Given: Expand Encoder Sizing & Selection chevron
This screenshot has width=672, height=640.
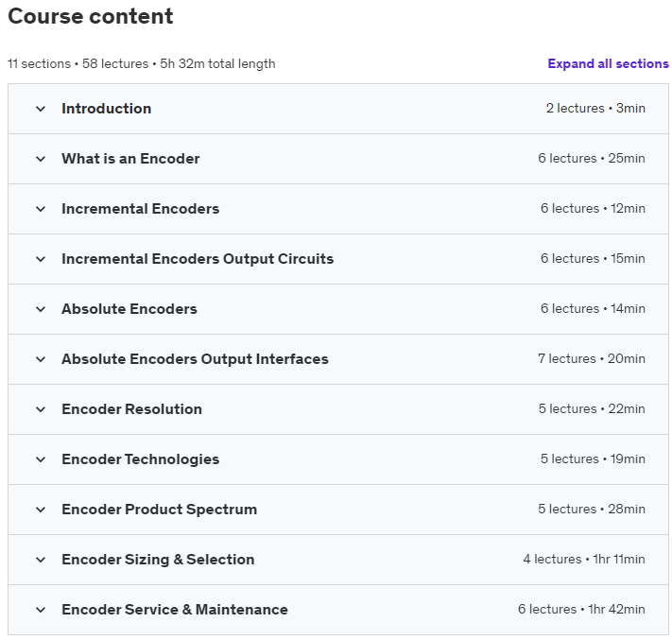Looking at the screenshot, I should 41,560.
